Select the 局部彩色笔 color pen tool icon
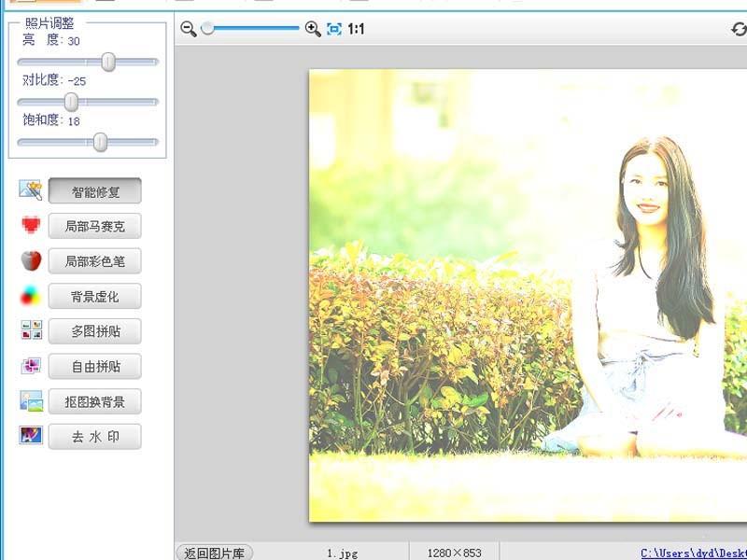Screen dimensions: 747x560 (x=29, y=261)
